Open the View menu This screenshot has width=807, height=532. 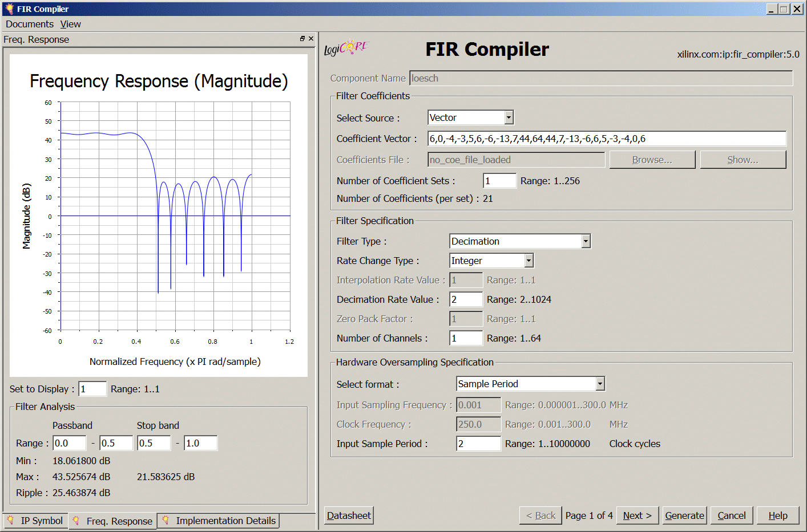71,24
